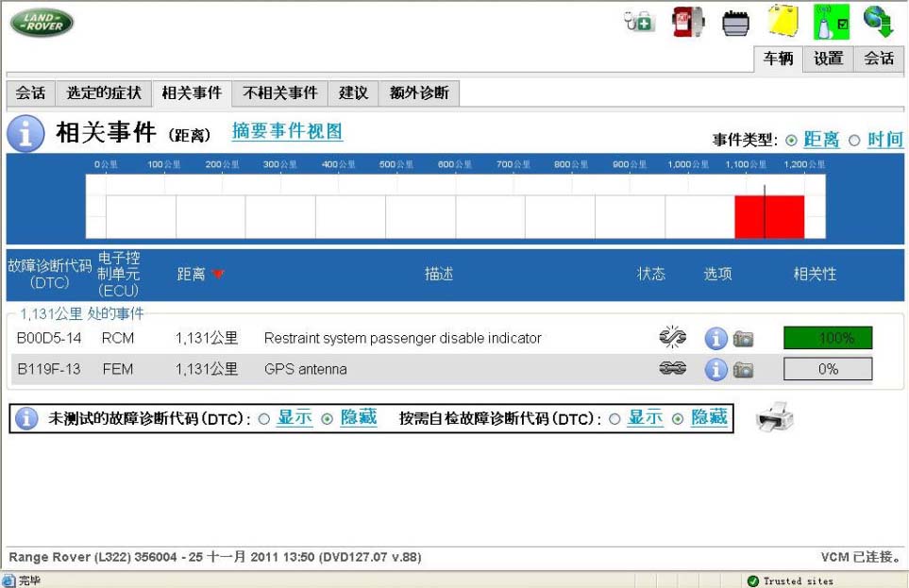Click the large blue info icon beside 相关事件

point(25,133)
